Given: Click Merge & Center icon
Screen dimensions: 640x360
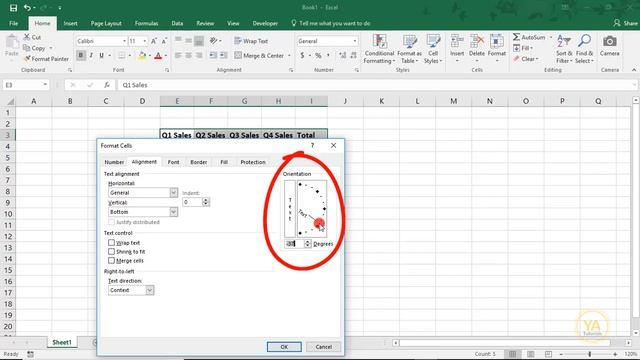Looking at the screenshot, I should tap(238, 56).
